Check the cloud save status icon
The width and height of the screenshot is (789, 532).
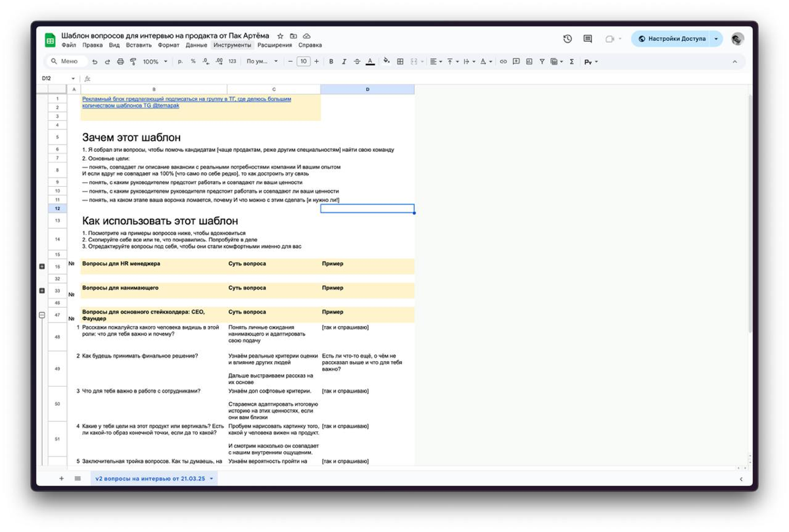(x=307, y=36)
